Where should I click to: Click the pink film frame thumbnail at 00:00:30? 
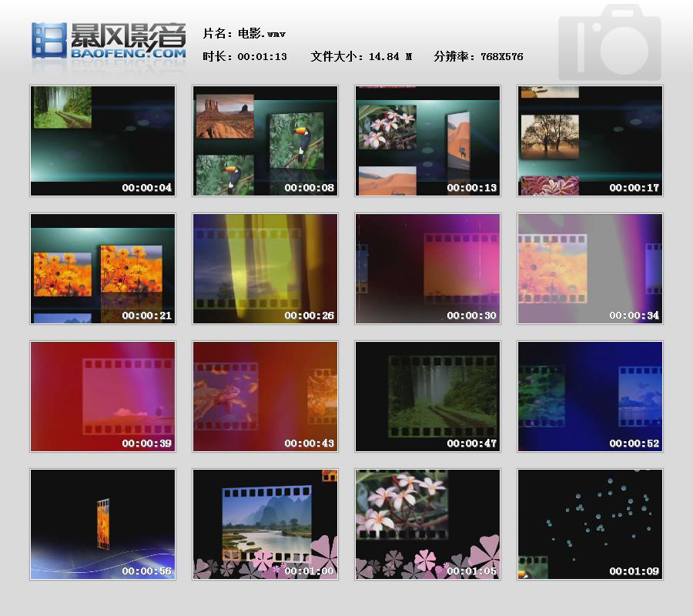[x=427, y=268]
